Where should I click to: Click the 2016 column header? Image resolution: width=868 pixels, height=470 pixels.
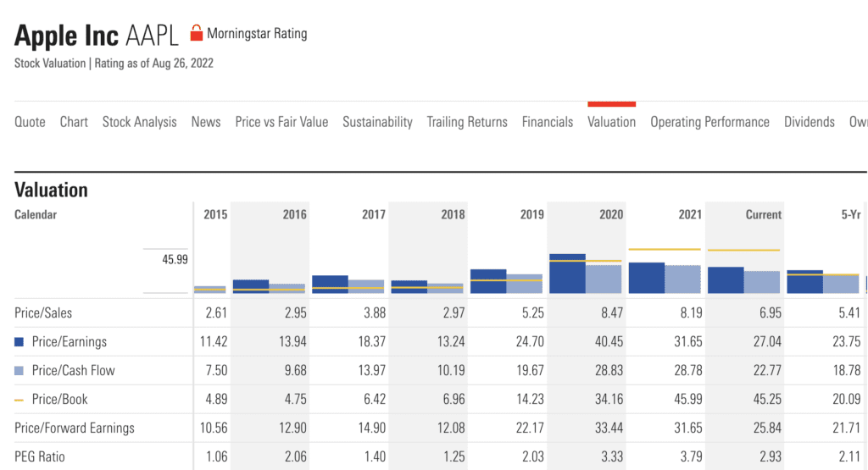pos(294,214)
